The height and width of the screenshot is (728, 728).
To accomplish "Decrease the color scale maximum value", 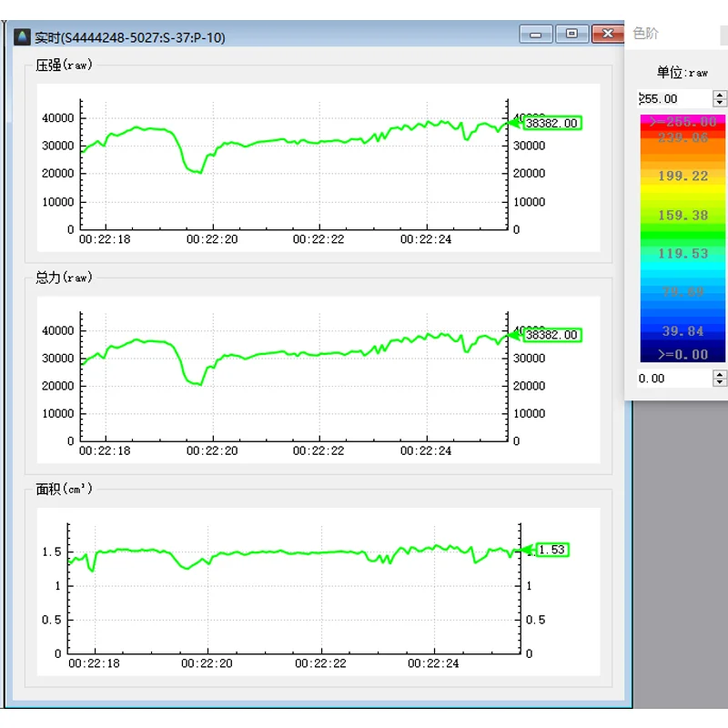I will pos(720,103).
